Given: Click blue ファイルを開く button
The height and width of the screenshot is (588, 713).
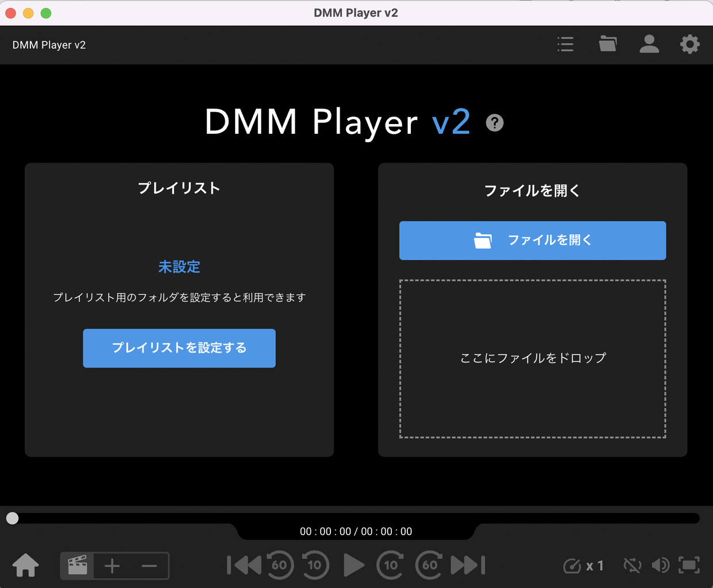Looking at the screenshot, I should pos(533,241).
